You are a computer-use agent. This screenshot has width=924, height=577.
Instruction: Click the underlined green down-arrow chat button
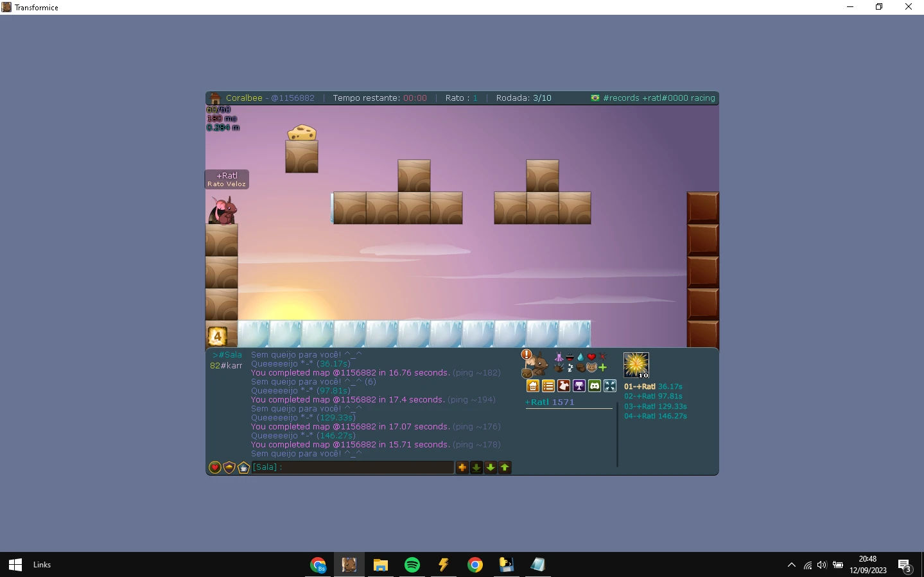pos(476,467)
